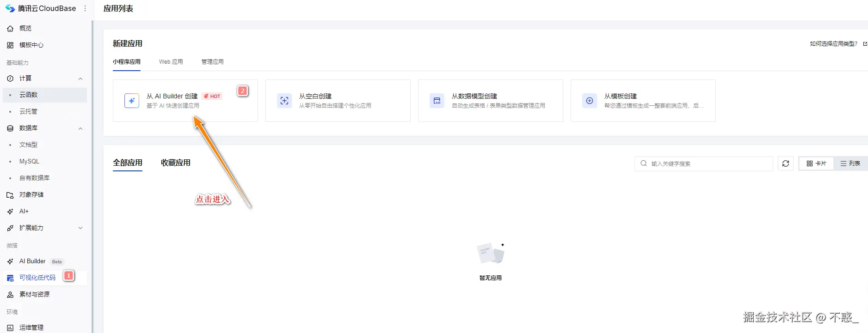Click the 扩展能力 rocket icon
This screenshot has width=868, height=333.
(10, 228)
